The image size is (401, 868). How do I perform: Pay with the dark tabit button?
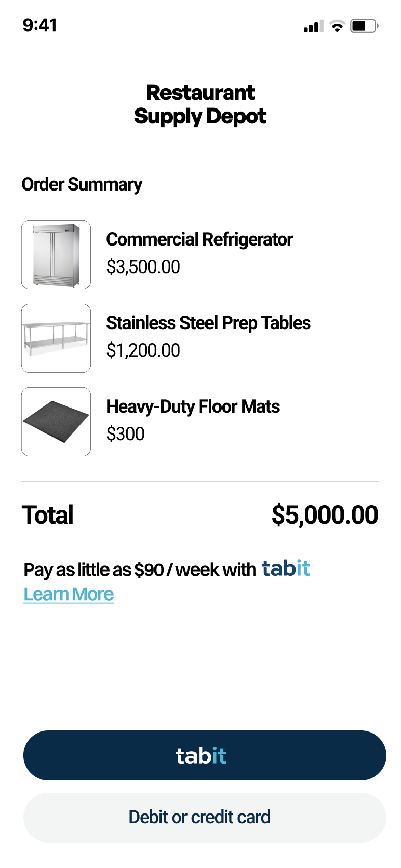point(204,755)
